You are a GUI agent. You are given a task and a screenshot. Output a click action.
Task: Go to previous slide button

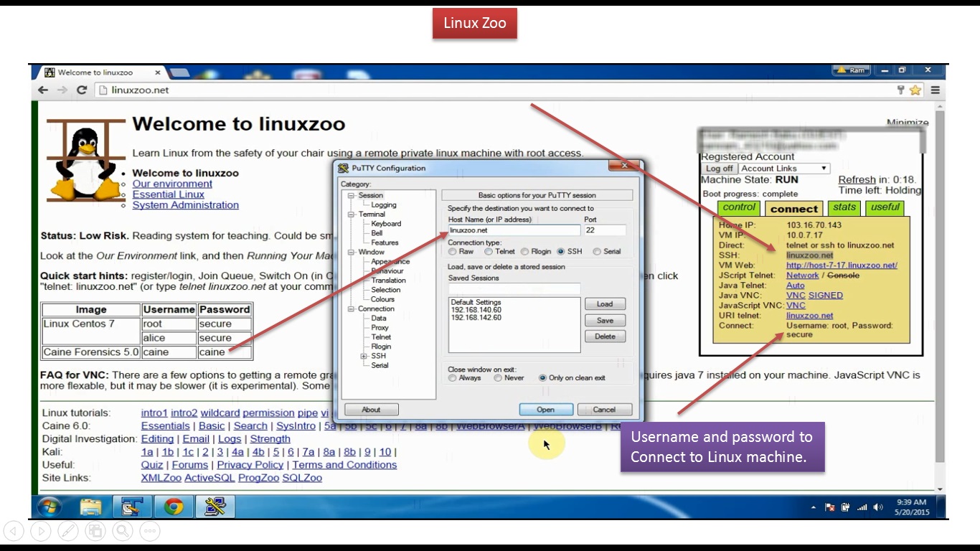(x=14, y=531)
